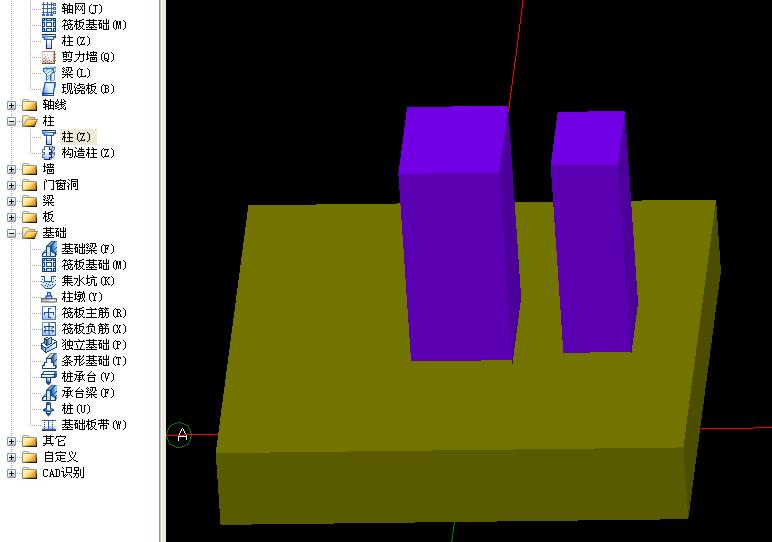Image resolution: width=772 pixels, height=542 pixels.
Task: Select the 墙 folder label
Action: click(x=48, y=169)
